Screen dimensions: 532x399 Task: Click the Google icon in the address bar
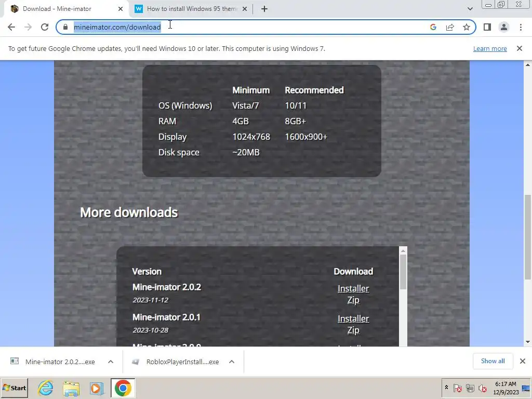pyautogui.click(x=433, y=27)
